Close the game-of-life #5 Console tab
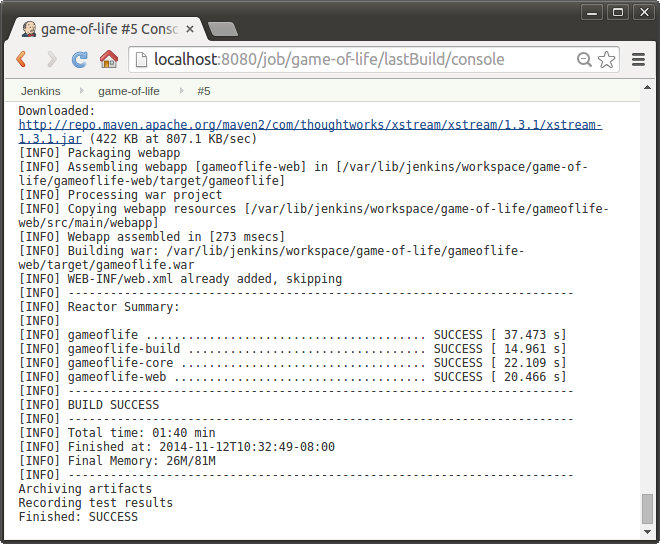660x544 pixels. coord(190,29)
